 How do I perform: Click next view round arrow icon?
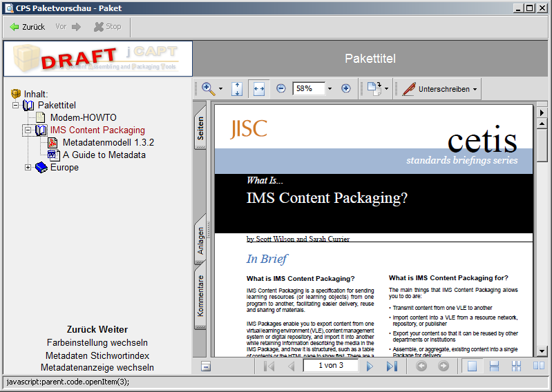444,366
